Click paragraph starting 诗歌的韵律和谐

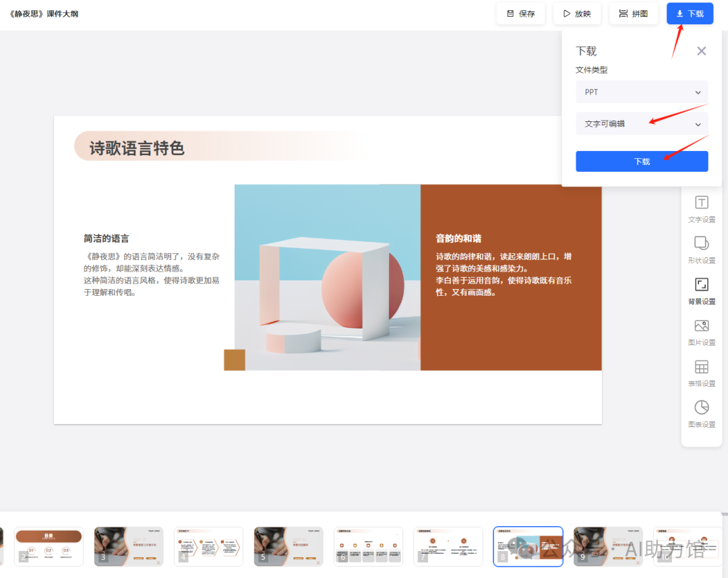504,274
